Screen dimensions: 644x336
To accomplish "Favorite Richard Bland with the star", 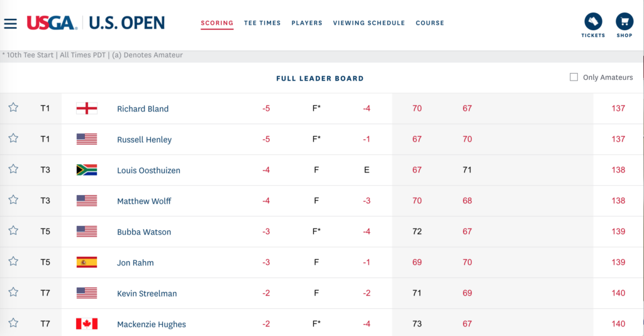I will pyautogui.click(x=13, y=107).
